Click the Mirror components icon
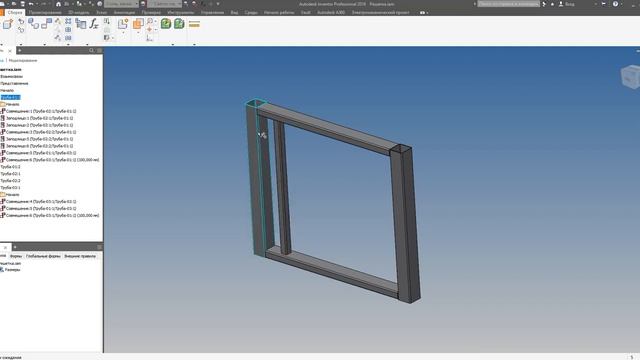The width and height of the screenshot is (640, 360). (x=68, y=29)
